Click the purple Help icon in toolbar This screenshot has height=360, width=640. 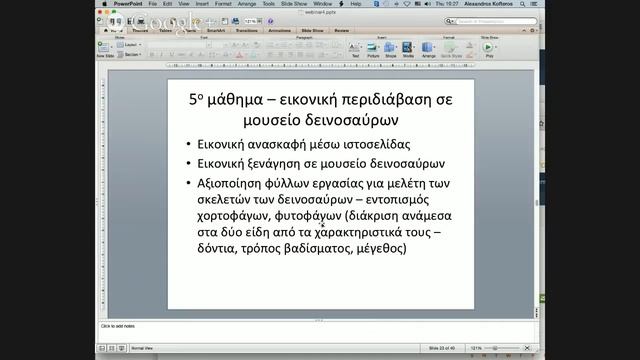point(270,21)
